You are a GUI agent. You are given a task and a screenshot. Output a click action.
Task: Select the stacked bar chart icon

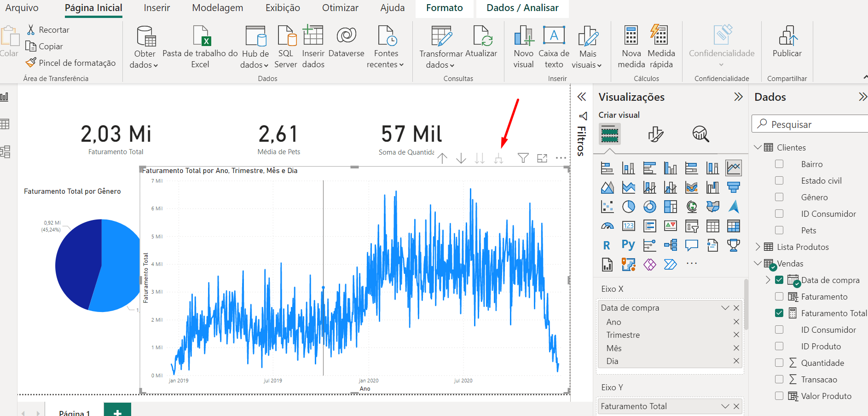point(608,168)
